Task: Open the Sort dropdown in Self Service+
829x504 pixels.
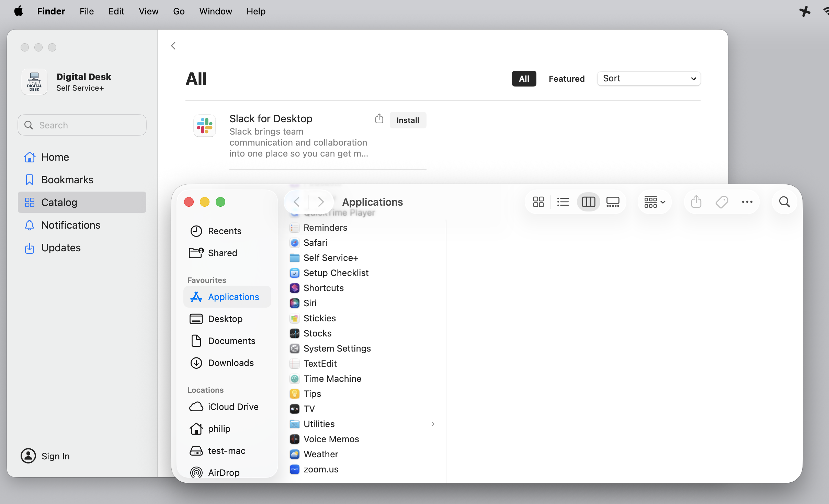Action: (649, 79)
